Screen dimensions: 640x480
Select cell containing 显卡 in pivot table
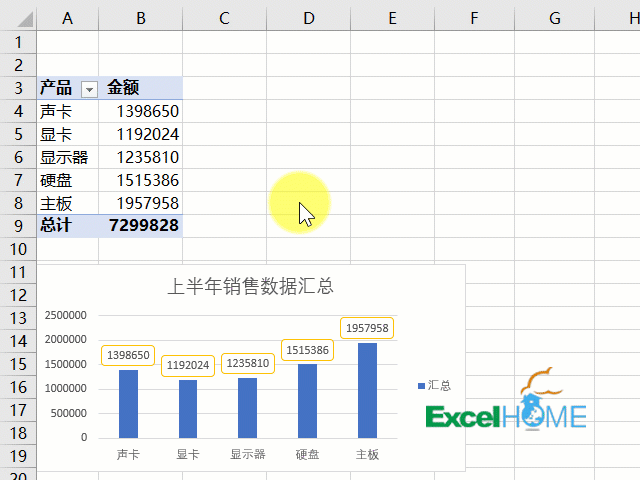[67, 134]
